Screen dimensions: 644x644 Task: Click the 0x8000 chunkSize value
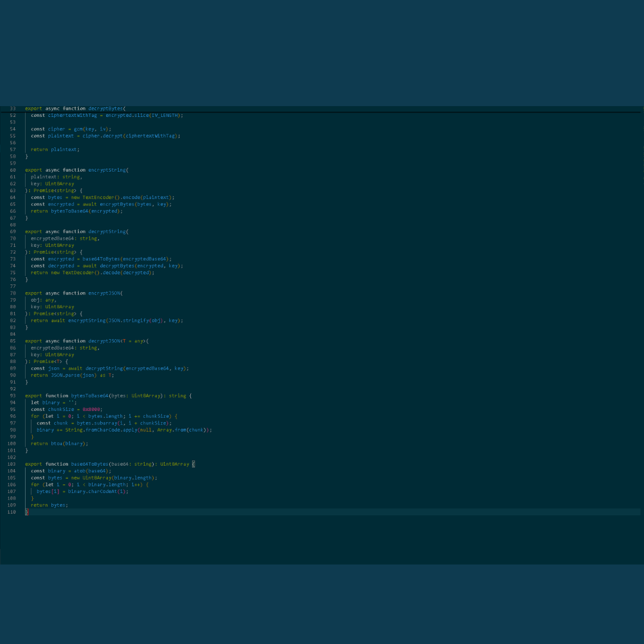[x=91, y=410]
